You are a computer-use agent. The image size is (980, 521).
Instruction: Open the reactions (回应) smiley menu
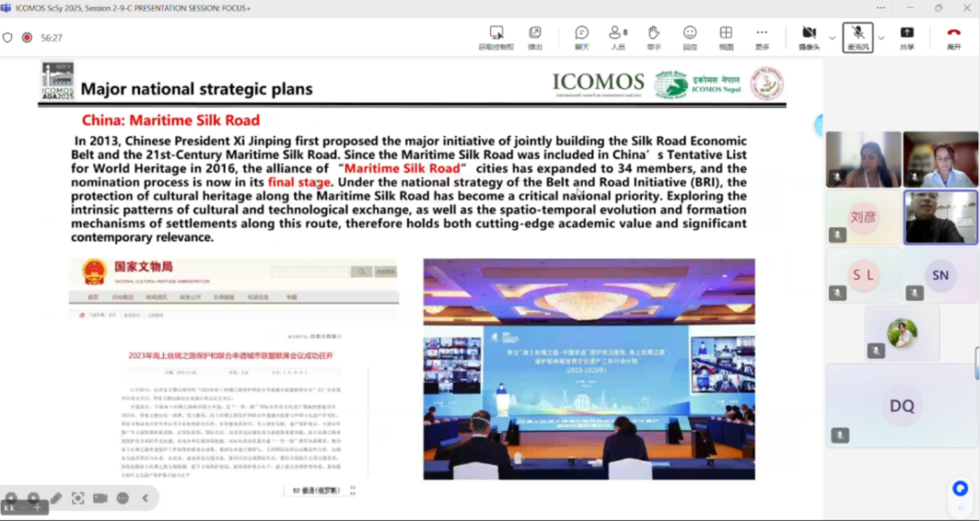[690, 37]
